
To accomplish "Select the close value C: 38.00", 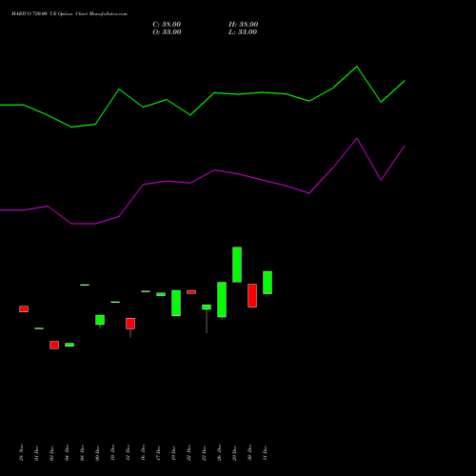I will tap(167, 25).
